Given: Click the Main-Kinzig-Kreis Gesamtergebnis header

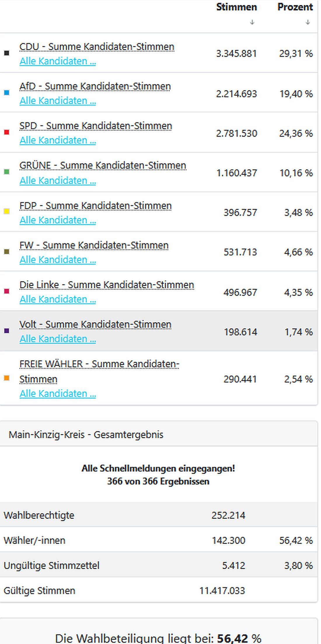Looking at the screenshot, I should 87,435.
